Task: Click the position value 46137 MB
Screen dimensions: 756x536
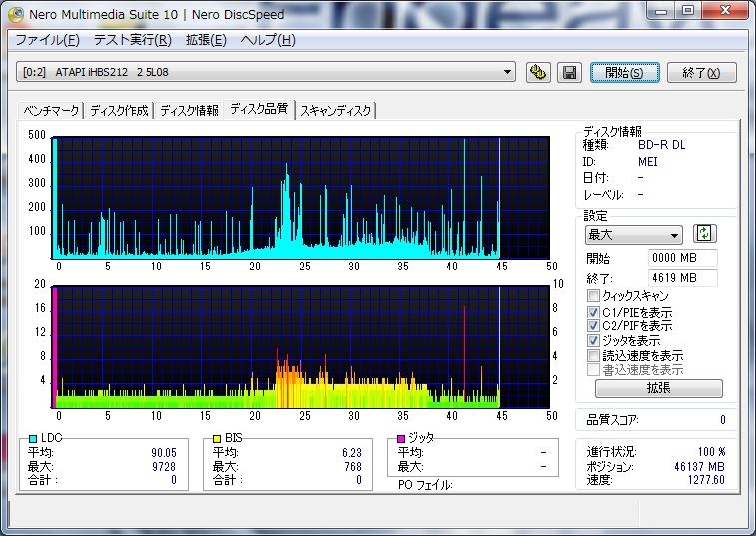Action: [699, 466]
